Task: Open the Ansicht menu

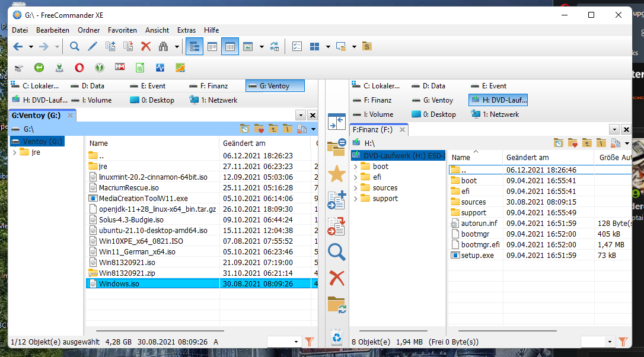Action: click(x=157, y=30)
